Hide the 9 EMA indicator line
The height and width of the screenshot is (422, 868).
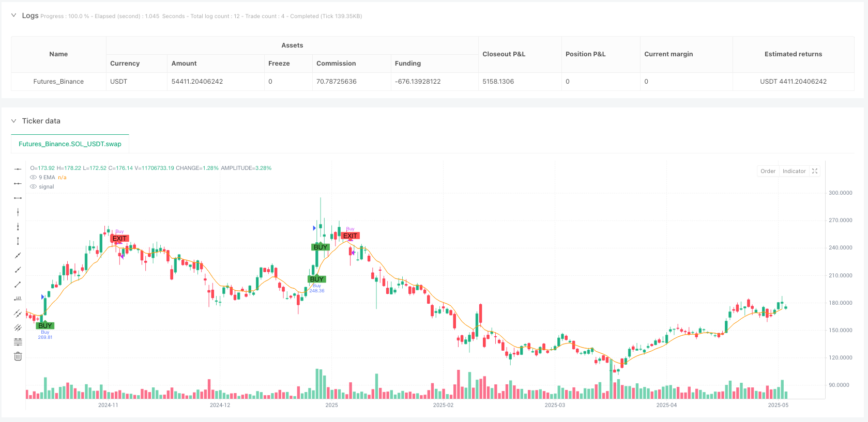(34, 177)
